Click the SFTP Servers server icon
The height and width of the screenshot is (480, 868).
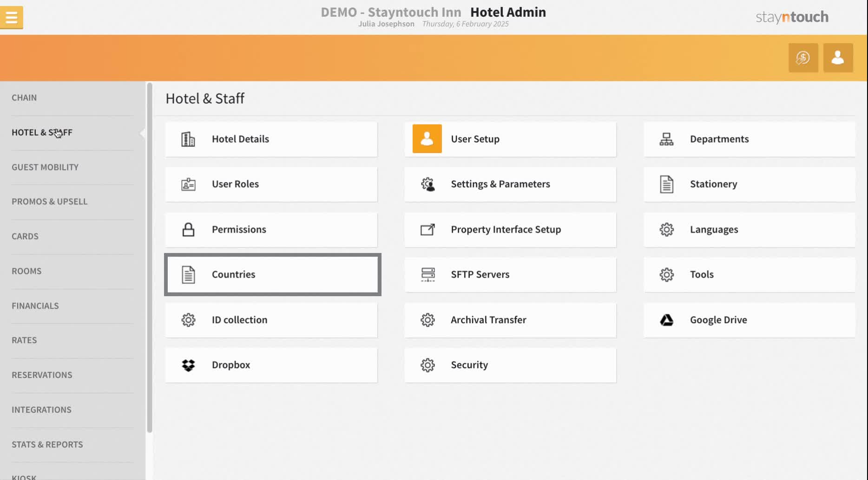click(x=427, y=274)
